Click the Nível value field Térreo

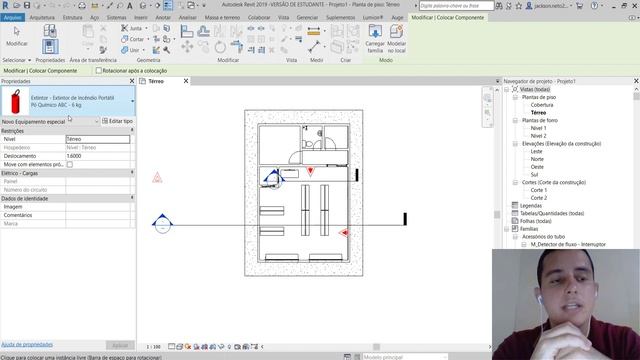coord(98,139)
